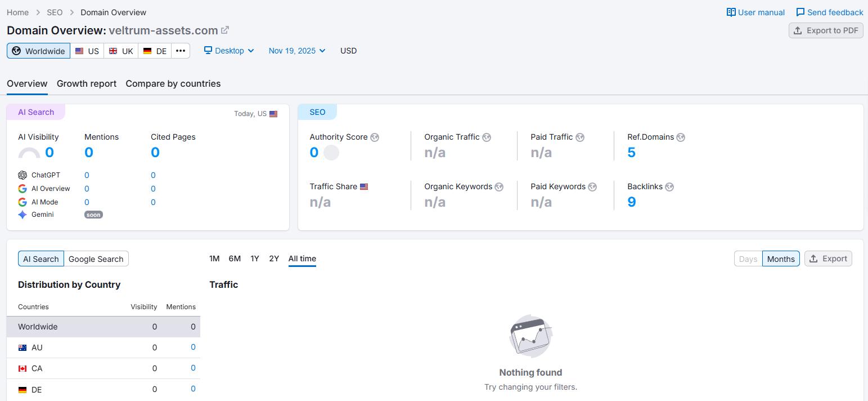Screen dimensions: 868x401
Task: Set time range to 6M
Action: coord(235,259)
